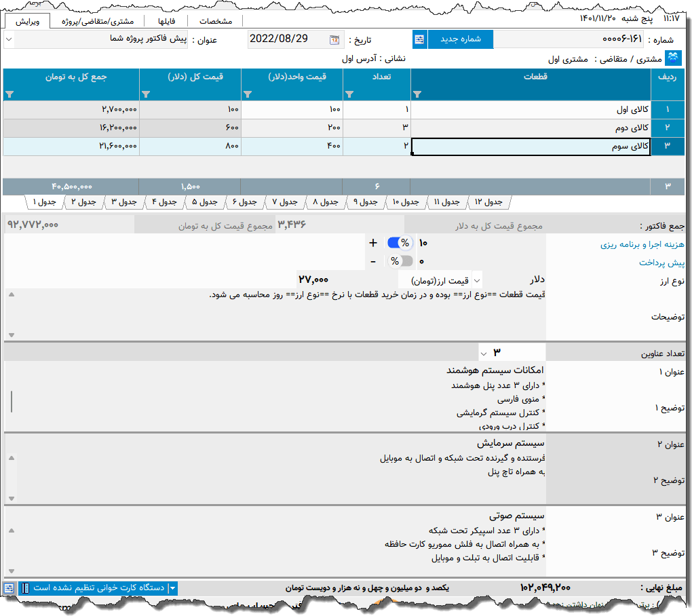Click the filter funnel on the قطعات column
Image resolution: width=692 pixels, height=616 pixels.
coord(417,94)
